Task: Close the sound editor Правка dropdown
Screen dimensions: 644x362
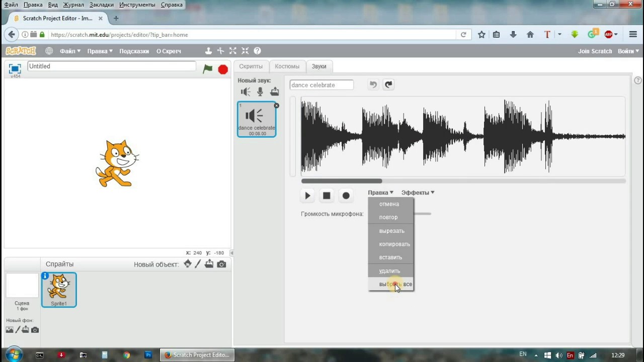Action: (380, 193)
